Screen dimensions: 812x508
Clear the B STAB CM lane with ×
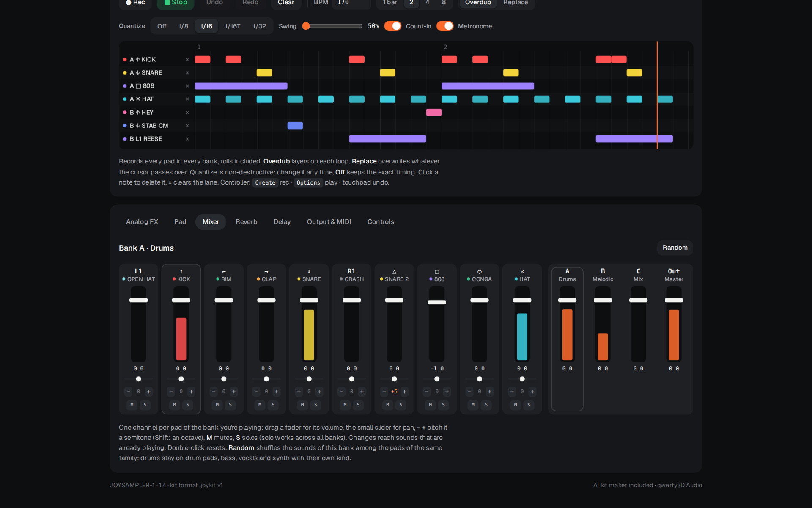tap(187, 126)
